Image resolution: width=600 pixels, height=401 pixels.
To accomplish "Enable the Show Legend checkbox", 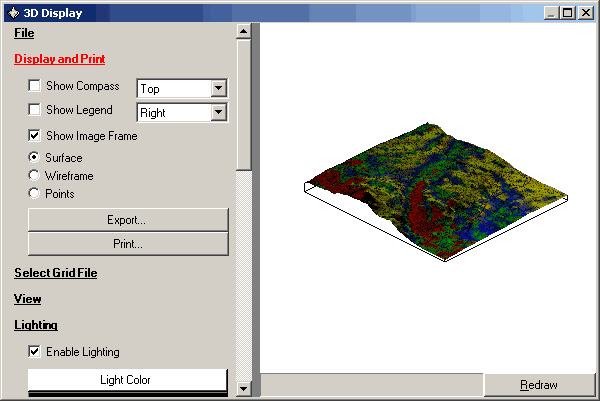I will click(x=34, y=109).
